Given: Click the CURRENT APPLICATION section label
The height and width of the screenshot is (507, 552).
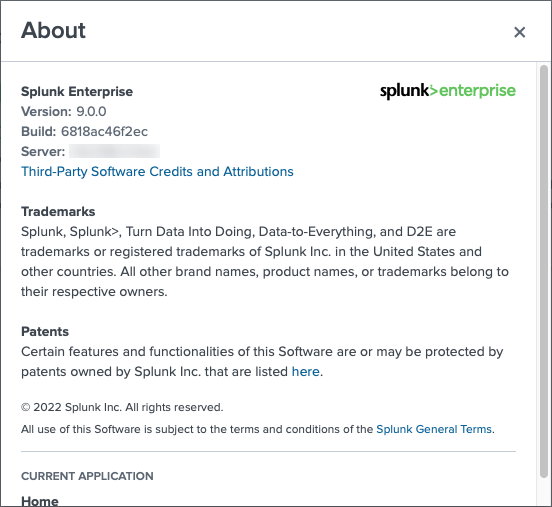Looking at the screenshot, I should tap(87, 476).
